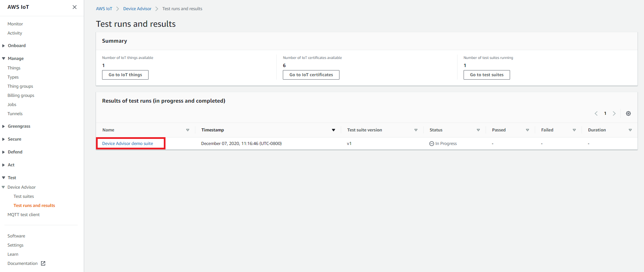Collapse the Device Advisor tree item

[x=4, y=187]
